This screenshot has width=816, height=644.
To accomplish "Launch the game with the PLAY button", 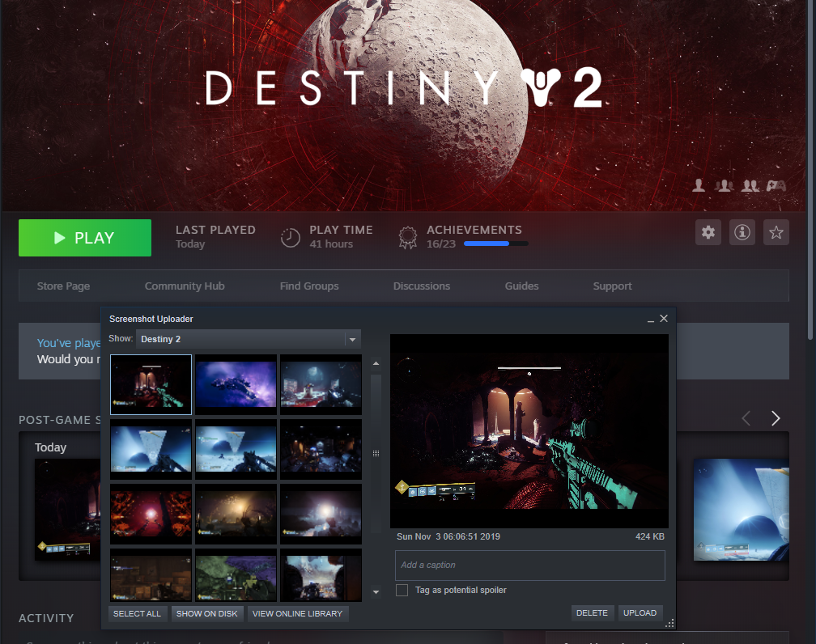I will pos(85,238).
